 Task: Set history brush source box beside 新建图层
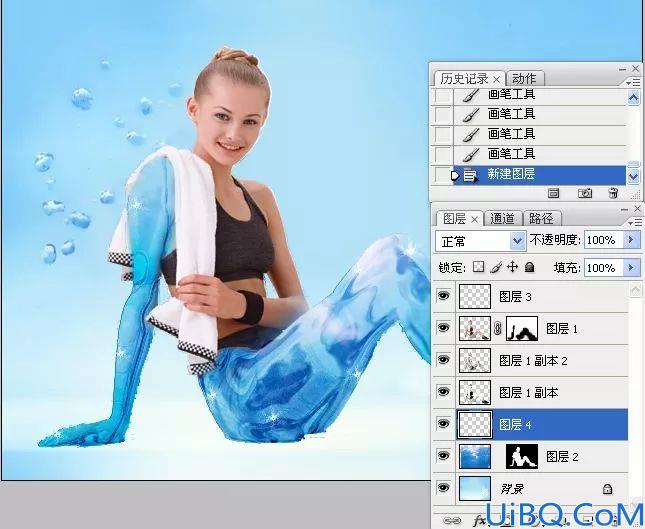click(x=443, y=175)
